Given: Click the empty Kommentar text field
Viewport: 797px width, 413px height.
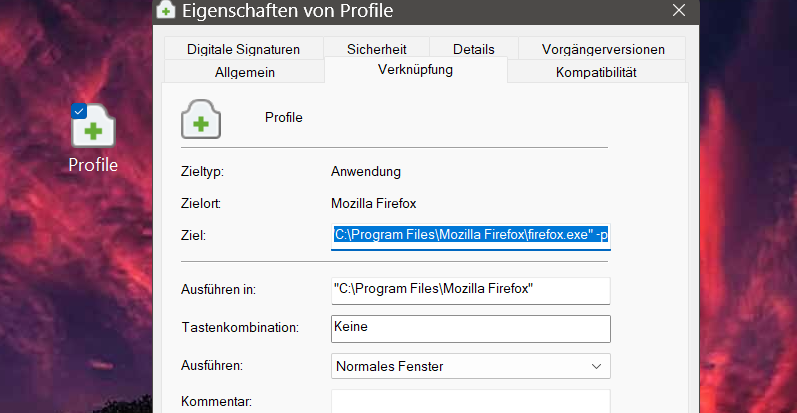Looking at the screenshot, I should 471,402.
